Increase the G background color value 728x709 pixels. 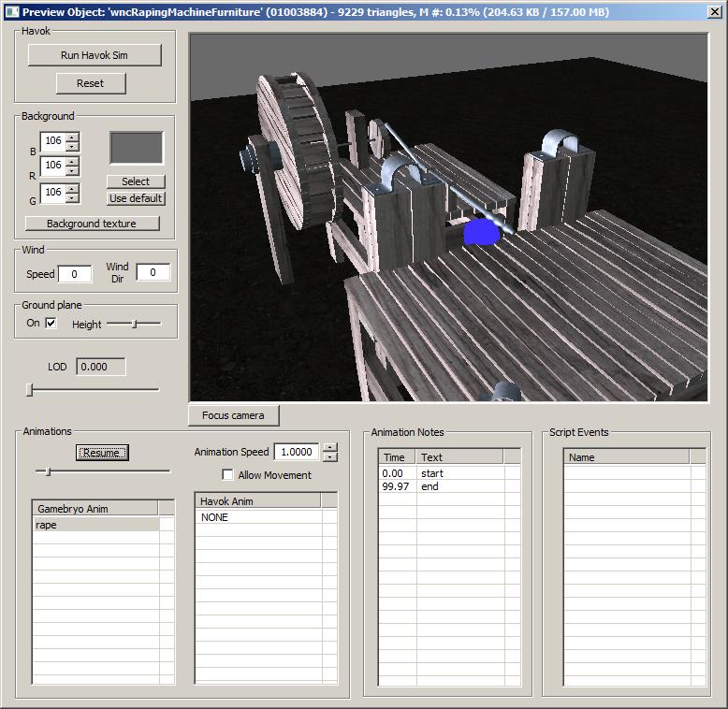(72, 188)
